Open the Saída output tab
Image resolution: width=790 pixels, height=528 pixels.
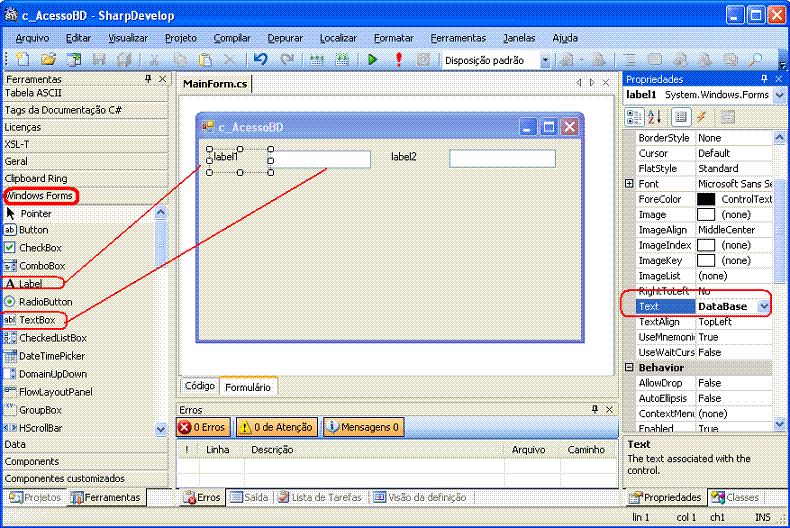(x=249, y=497)
